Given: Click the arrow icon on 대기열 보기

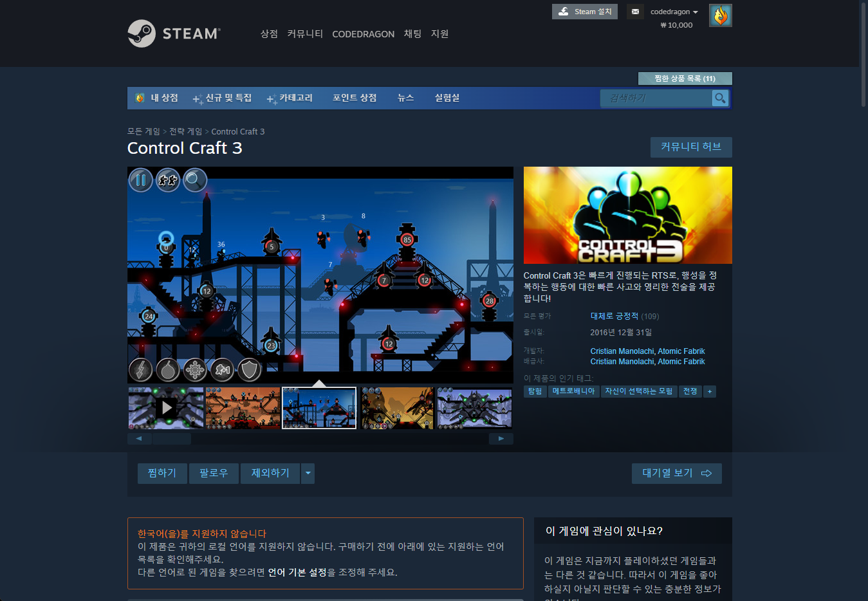Looking at the screenshot, I should pyautogui.click(x=706, y=473).
